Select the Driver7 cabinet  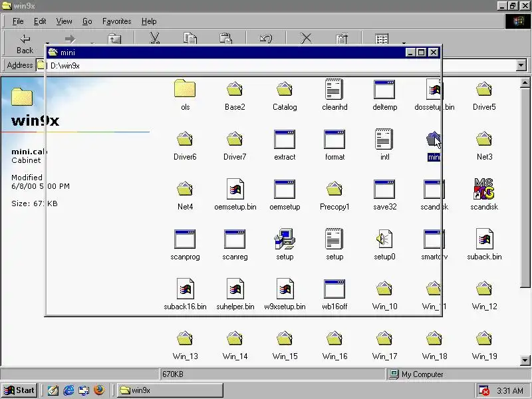click(235, 145)
